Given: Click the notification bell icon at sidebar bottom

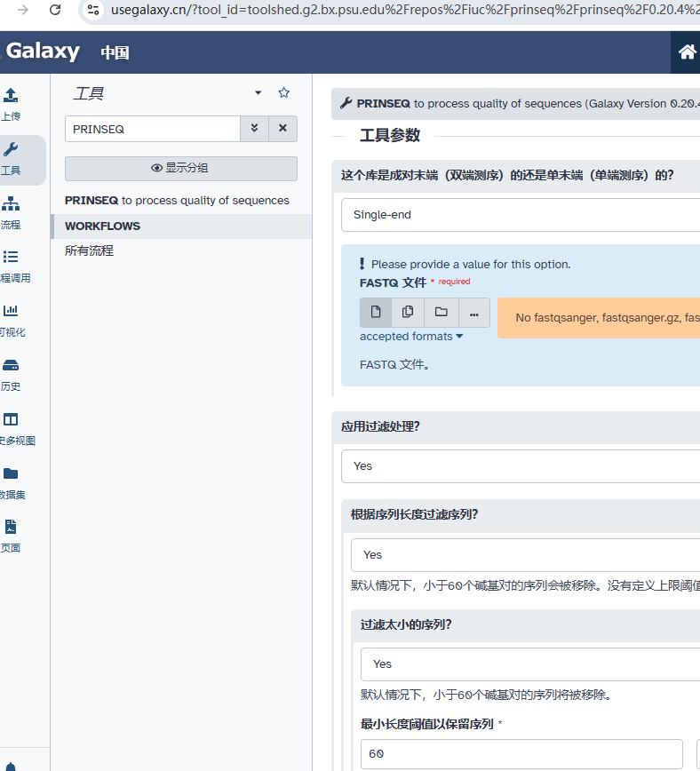Looking at the screenshot, I should tap(11, 767).
